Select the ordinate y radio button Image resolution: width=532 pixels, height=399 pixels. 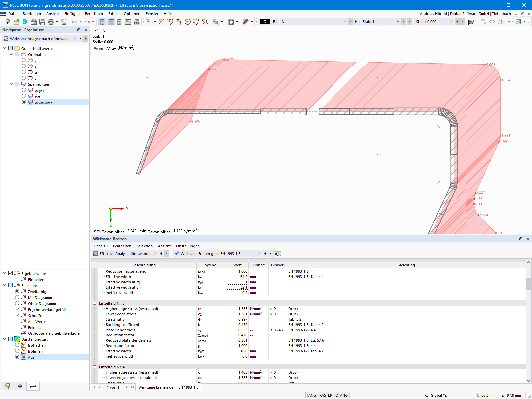click(x=24, y=60)
